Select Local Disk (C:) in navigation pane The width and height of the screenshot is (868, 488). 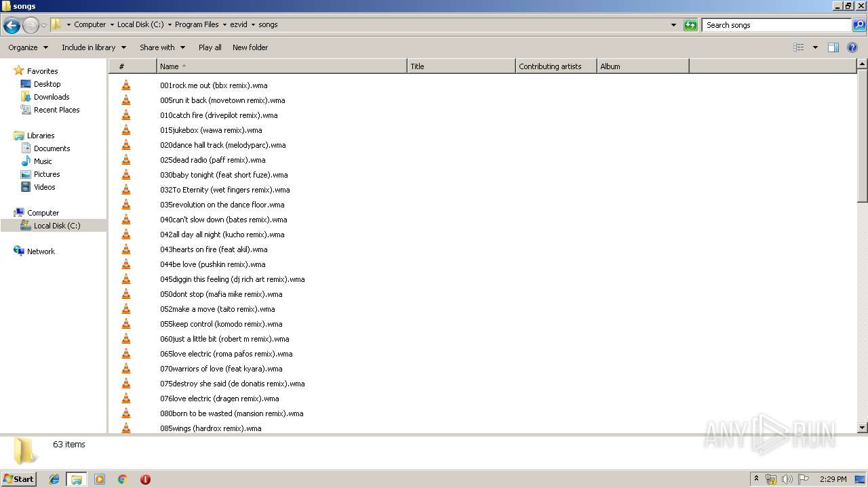click(56, 226)
